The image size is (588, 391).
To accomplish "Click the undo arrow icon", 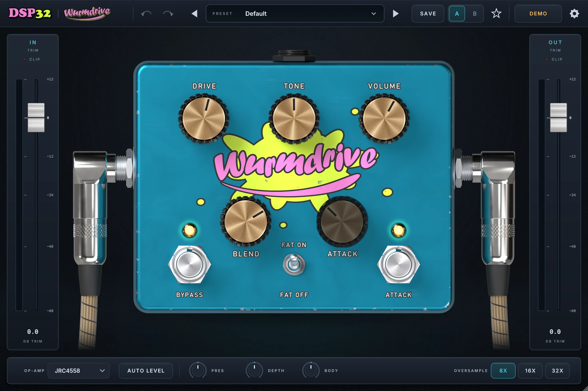I will point(146,14).
